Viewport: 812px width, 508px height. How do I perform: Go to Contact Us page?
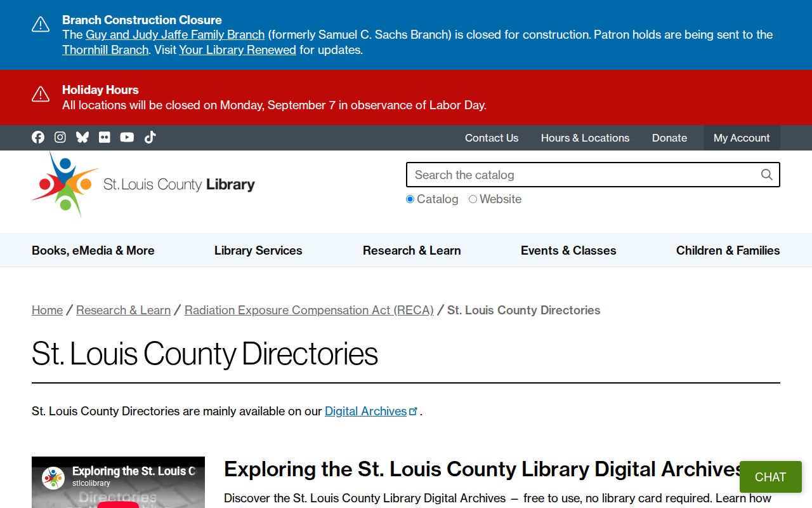(x=492, y=138)
